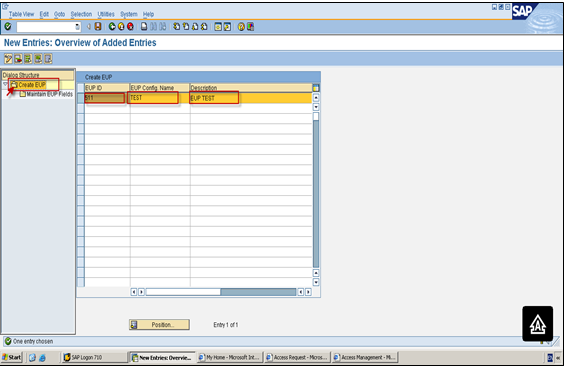Click the pencil Change/Display toggle icon

(x=8, y=58)
